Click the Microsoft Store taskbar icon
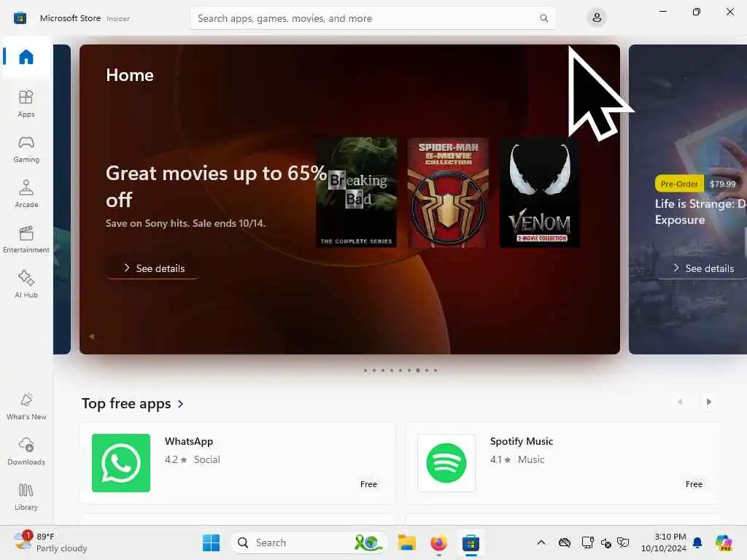Image resolution: width=747 pixels, height=560 pixels. pyautogui.click(x=471, y=542)
